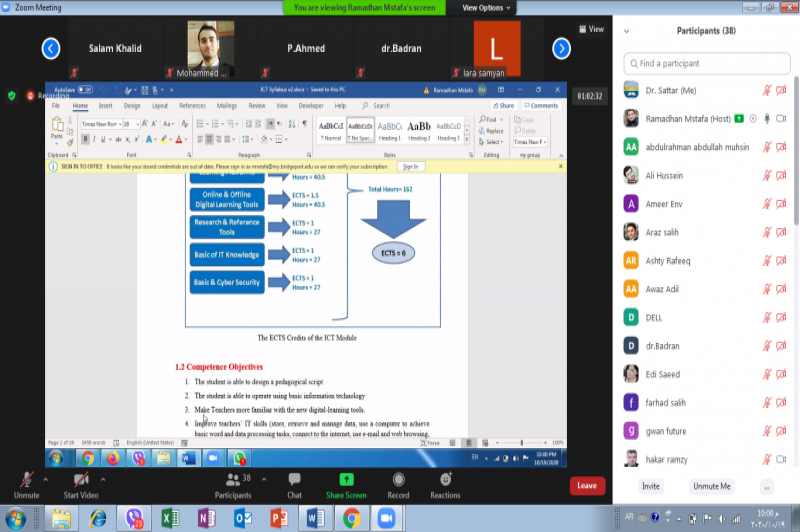Click the Invite button
This screenshot has width=800, height=532.
650,486
